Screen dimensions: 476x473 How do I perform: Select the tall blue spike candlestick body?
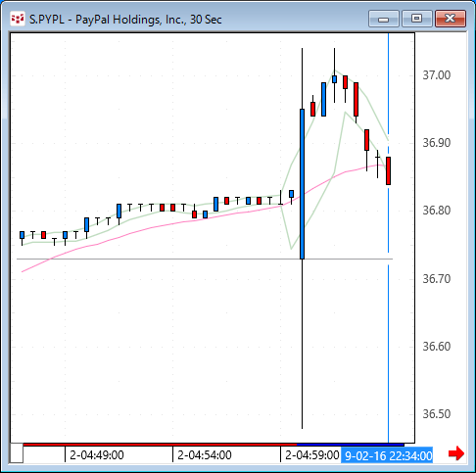(302, 184)
